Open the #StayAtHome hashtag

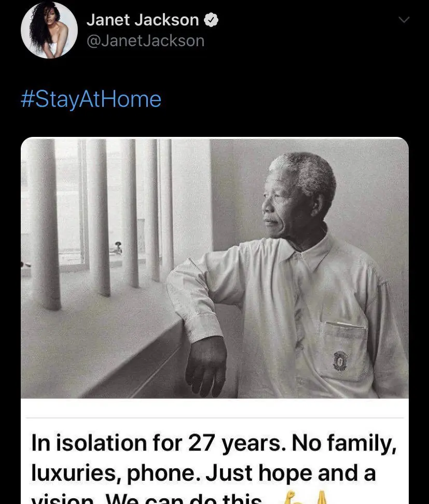[x=91, y=99]
